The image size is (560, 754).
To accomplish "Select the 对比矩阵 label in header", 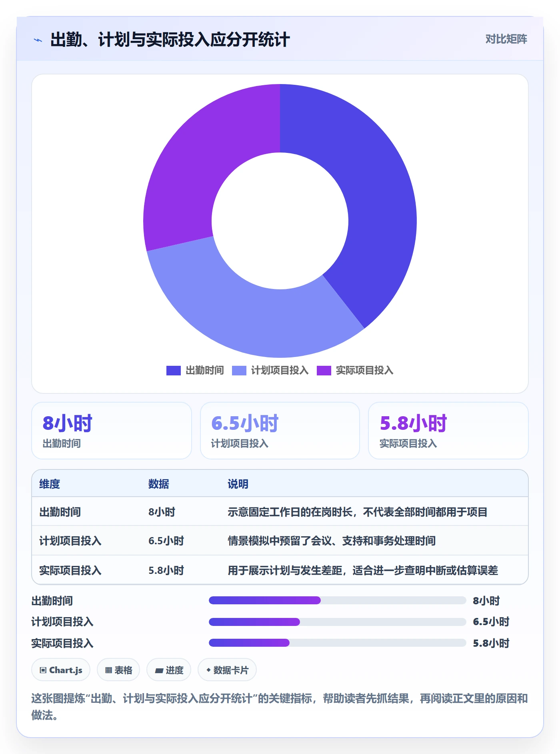I will pyautogui.click(x=506, y=39).
